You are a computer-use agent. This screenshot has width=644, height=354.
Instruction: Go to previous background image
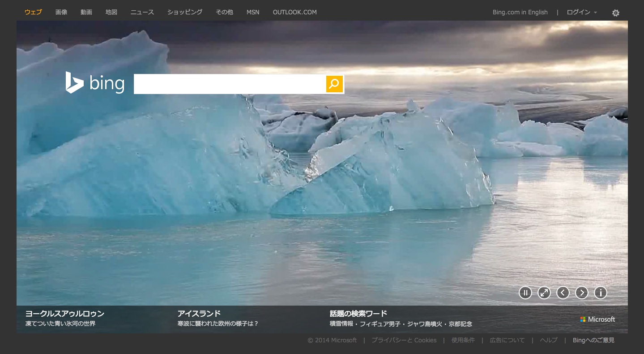pyautogui.click(x=563, y=293)
